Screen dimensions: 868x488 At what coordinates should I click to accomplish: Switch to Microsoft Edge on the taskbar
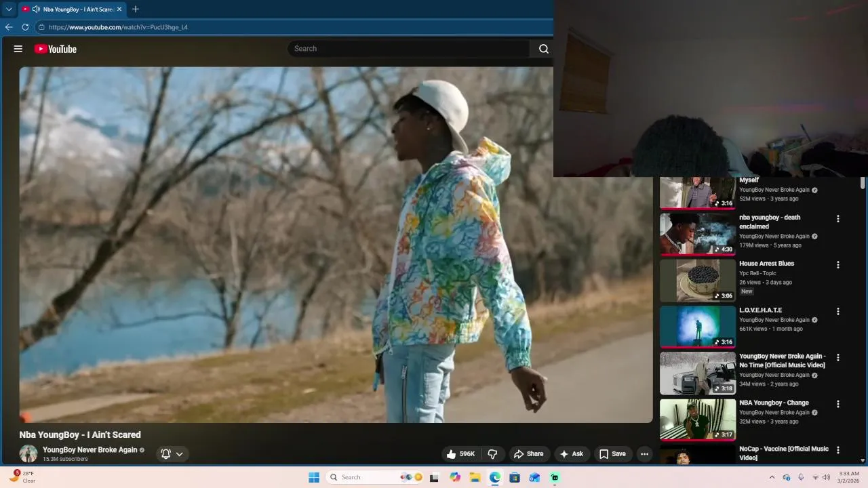tap(495, 477)
